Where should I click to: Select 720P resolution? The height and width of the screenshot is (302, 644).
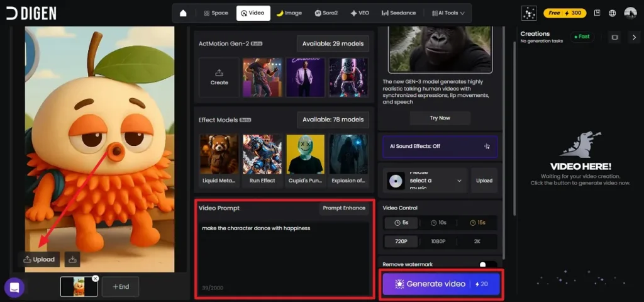[x=401, y=241]
